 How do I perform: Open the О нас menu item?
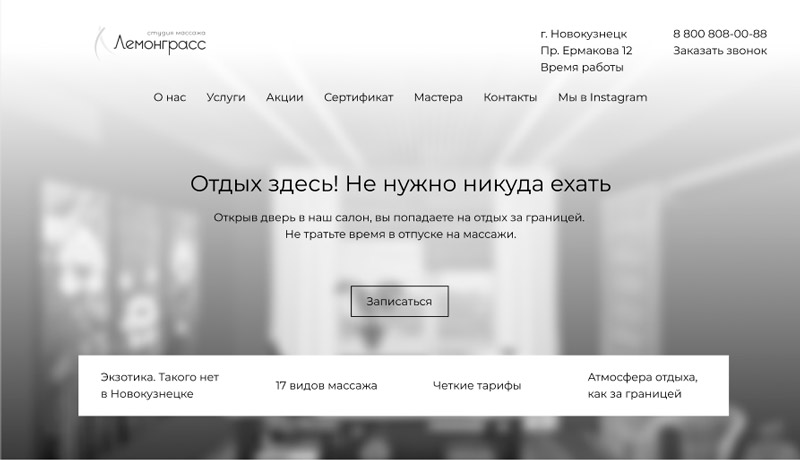[x=169, y=97]
